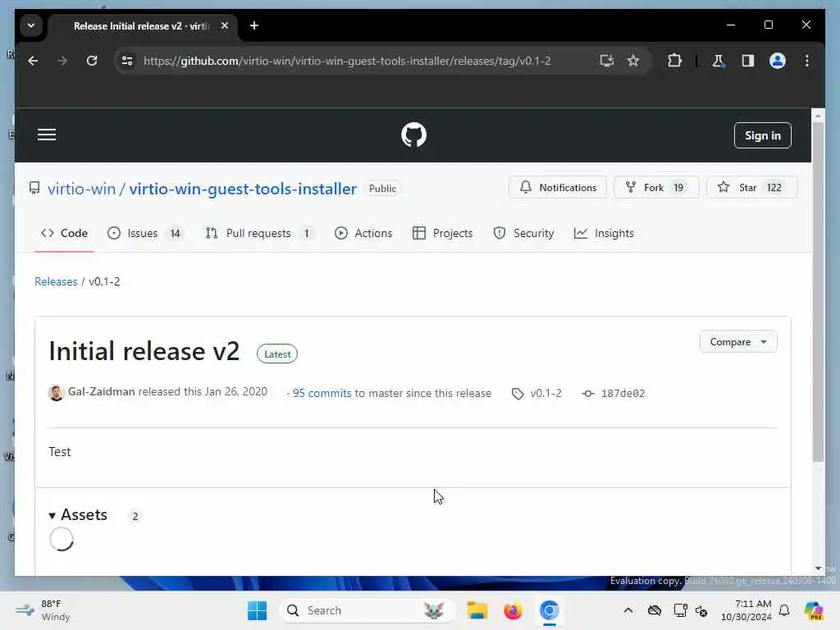
Task: Open commit 187de02
Action: [x=614, y=393]
